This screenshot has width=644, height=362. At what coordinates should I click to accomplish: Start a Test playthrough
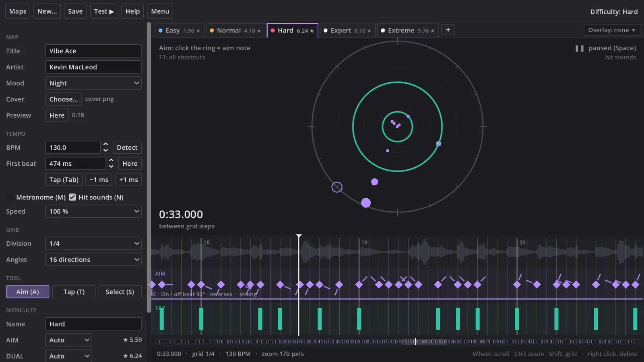(x=104, y=11)
